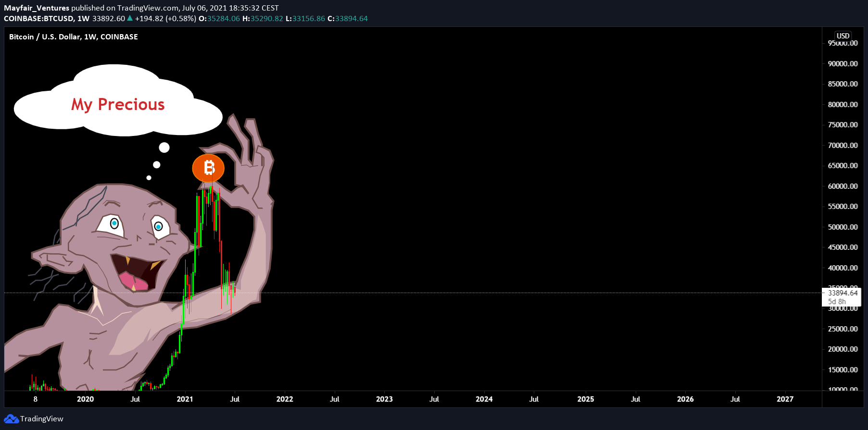Image resolution: width=868 pixels, height=430 pixels.
Task: Click the 2027 label on the time axis
Action: 785,399
